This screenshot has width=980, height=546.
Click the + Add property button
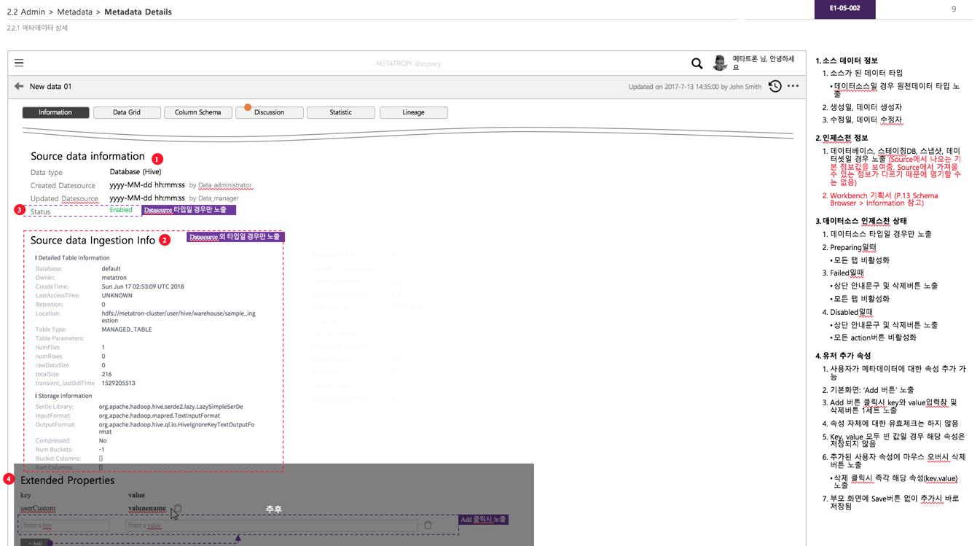click(35, 543)
